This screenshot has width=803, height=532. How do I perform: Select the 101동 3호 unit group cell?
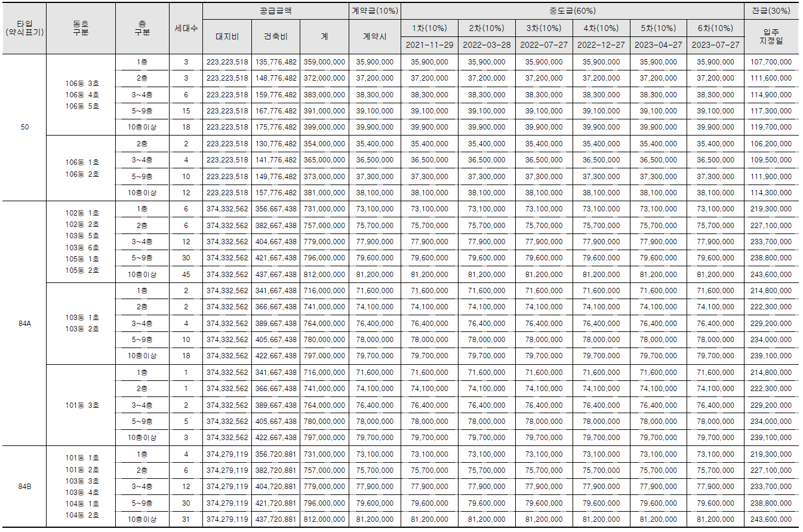pyautogui.click(x=81, y=405)
